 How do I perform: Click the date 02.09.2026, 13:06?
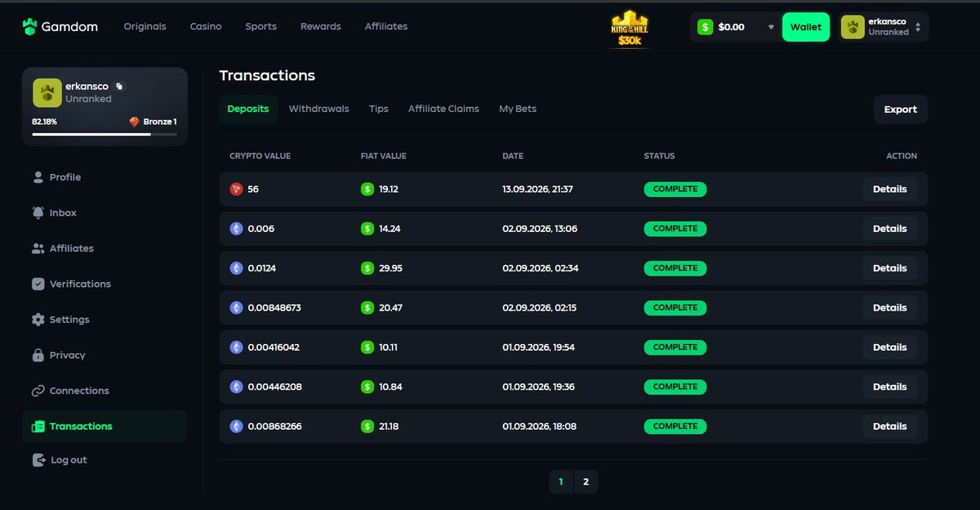tap(540, 229)
